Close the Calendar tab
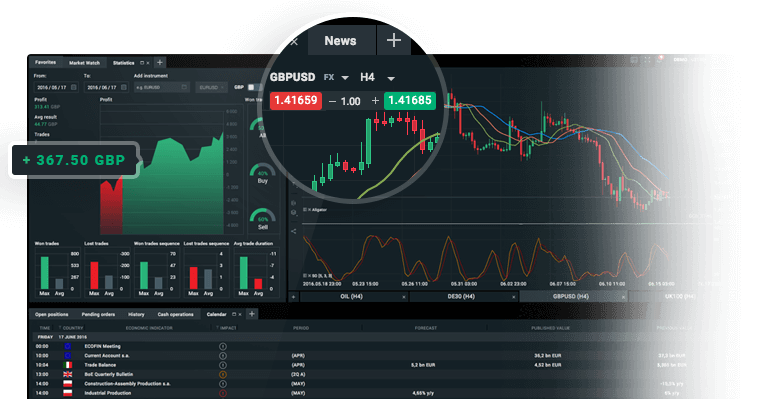The image size is (773, 399). 240,314
